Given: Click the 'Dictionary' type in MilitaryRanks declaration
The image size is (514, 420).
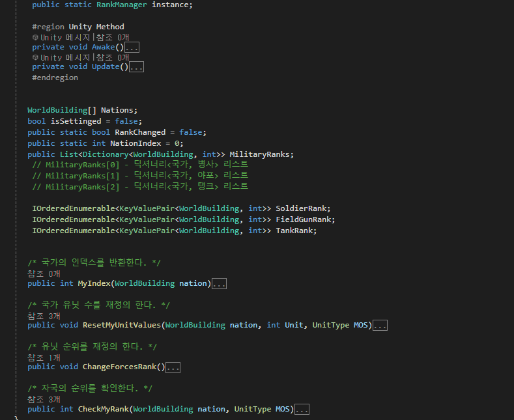Looking at the screenshot, I should pyautogui.click(x=106, y=154).
